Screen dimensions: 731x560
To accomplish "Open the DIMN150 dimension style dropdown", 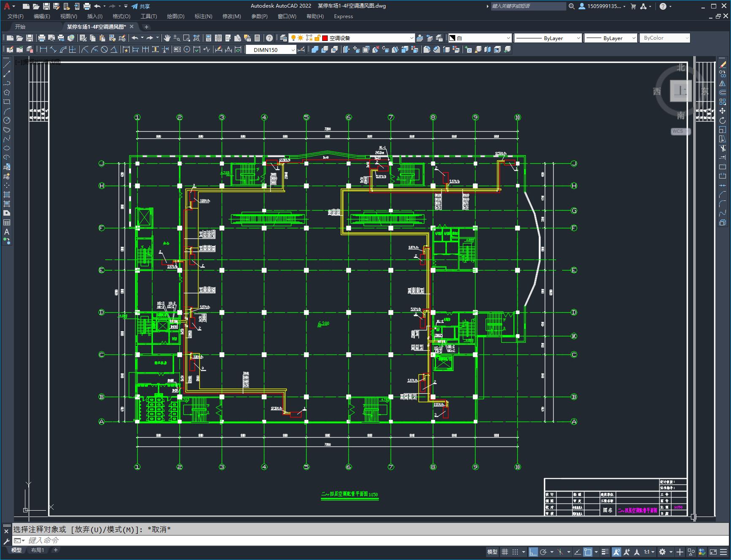I will tap(271, 50).
